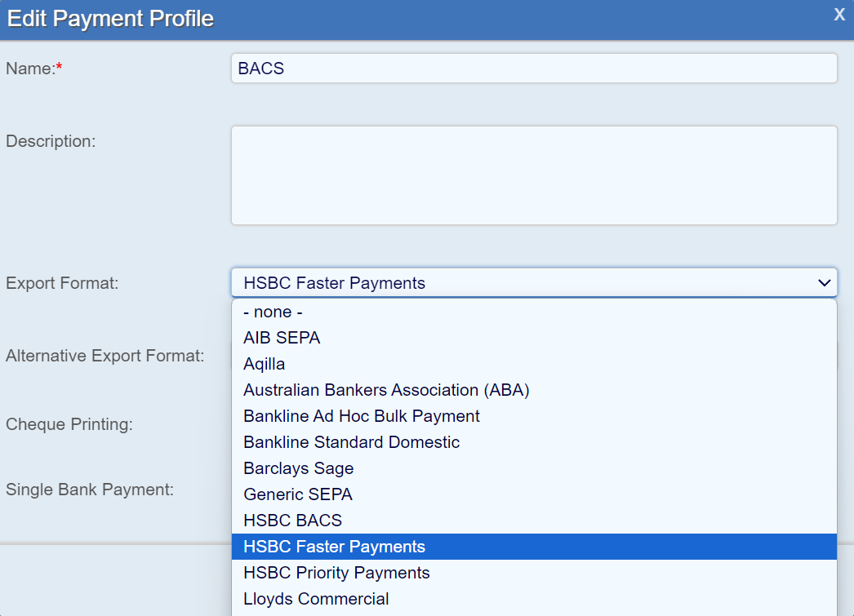
Task: Select Aqilla export format
Action: coord(264,364)
